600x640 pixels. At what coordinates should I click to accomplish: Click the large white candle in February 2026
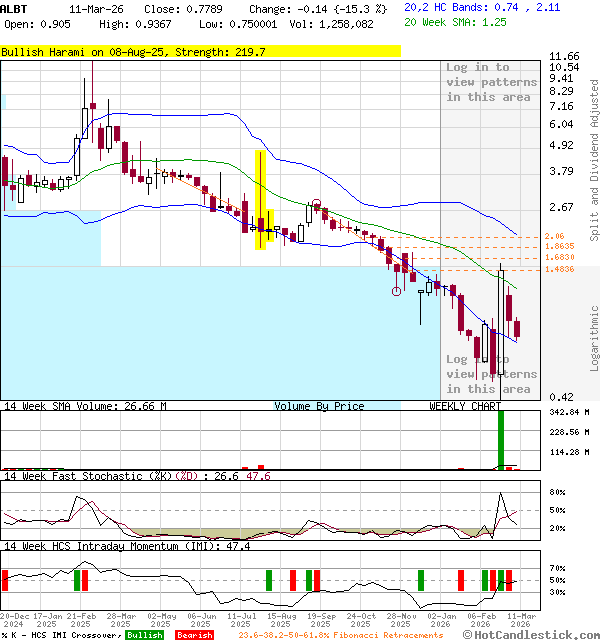coord(501,320)
